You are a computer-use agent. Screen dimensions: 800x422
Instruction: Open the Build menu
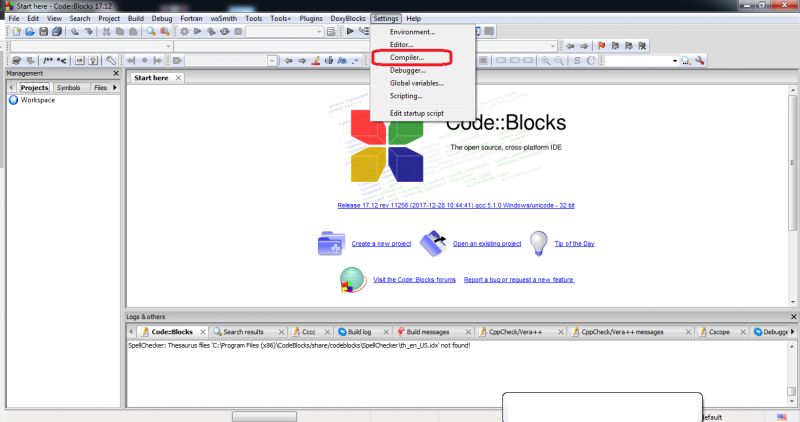[x=135, y=18]
